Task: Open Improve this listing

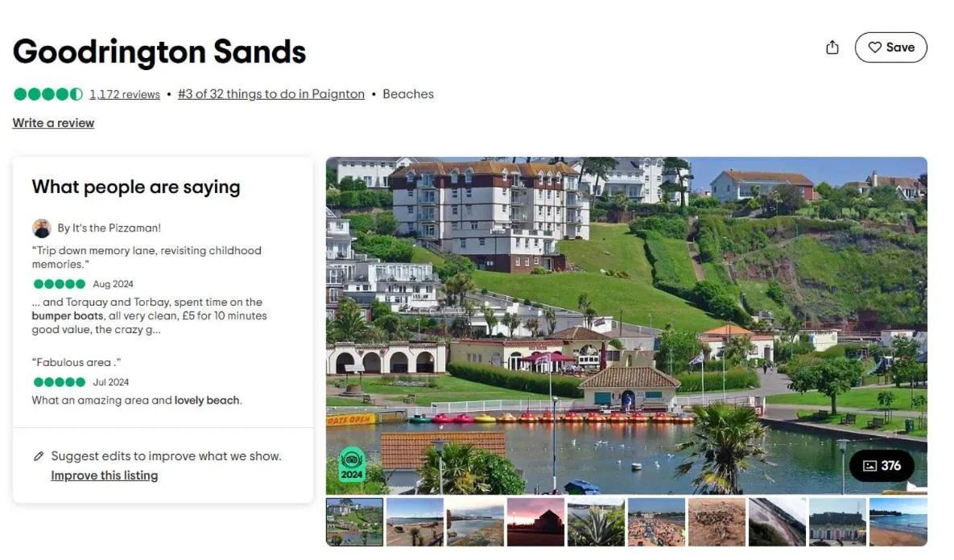Action: tap(105, 475)
